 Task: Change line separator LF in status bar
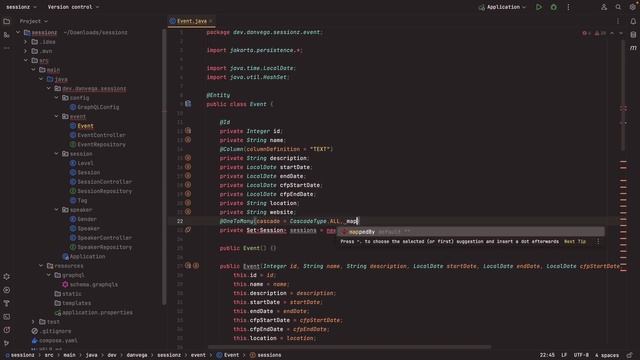coord(564,355)
